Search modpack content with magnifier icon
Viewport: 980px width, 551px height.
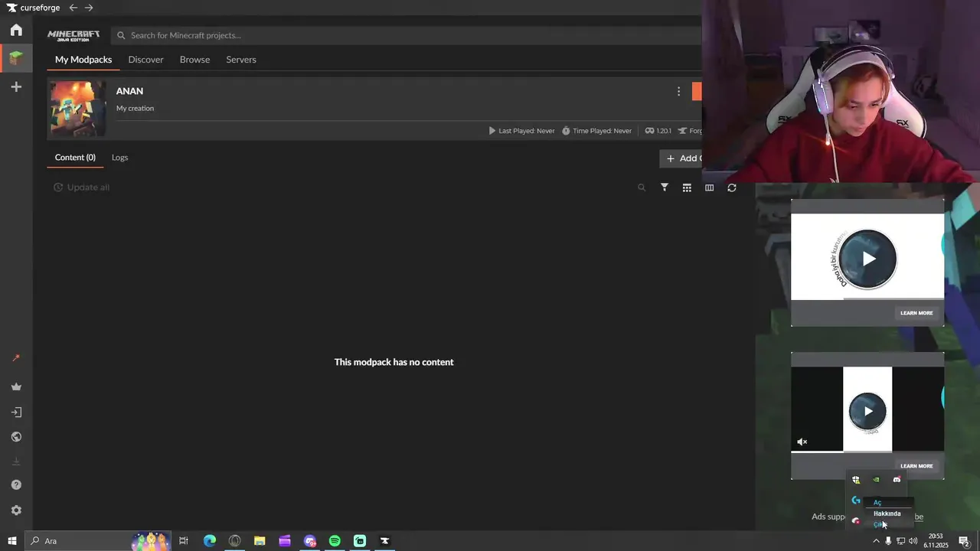(642, 187)
